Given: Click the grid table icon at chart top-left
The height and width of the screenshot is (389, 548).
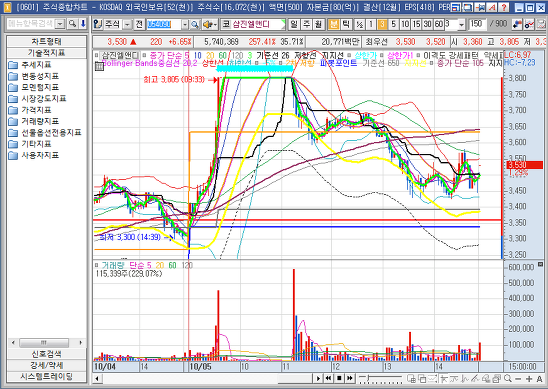Looking at the screenshot, I should (x=100, y=66).
